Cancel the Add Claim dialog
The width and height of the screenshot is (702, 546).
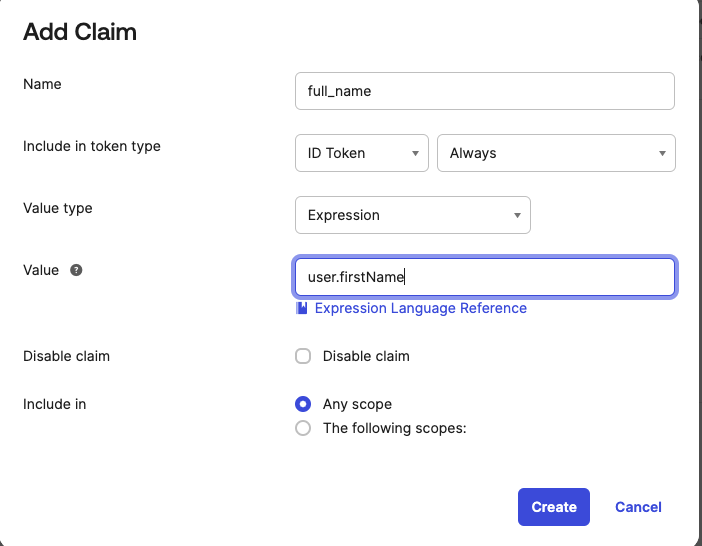[x=638, y=507]
